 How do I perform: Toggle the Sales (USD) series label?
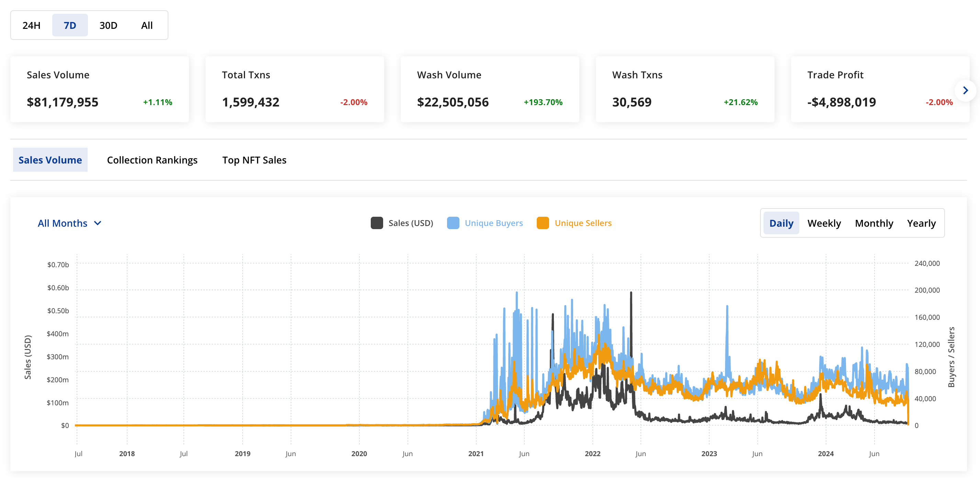(411, 223)
